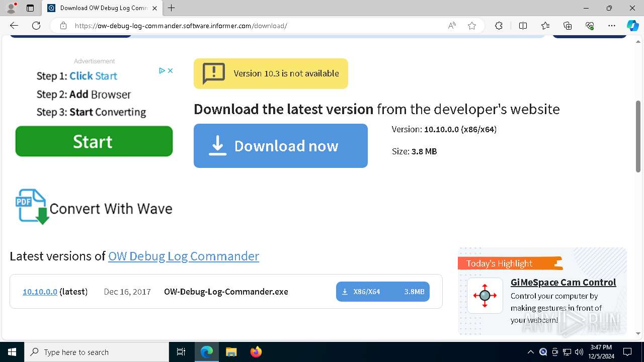Open Firefox from the taskbar

[x=256, y=352]
